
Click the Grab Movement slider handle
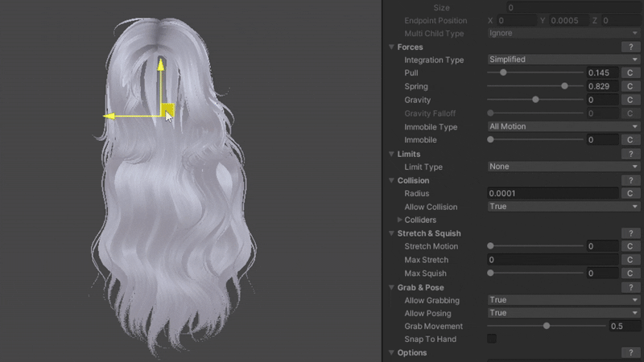[547, 327]
